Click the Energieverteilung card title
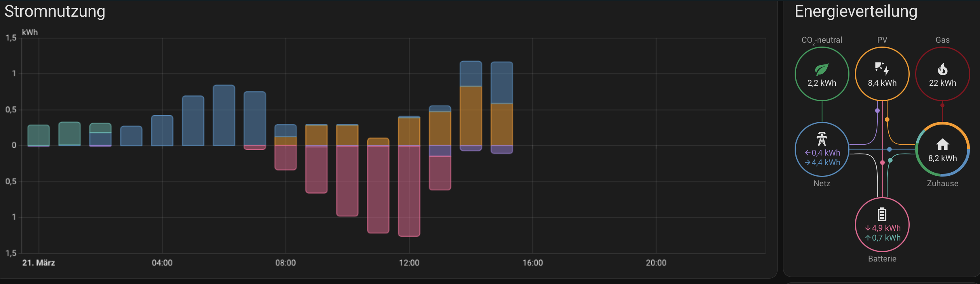Viewport: 980px width, 284px height. coord(856,11)
